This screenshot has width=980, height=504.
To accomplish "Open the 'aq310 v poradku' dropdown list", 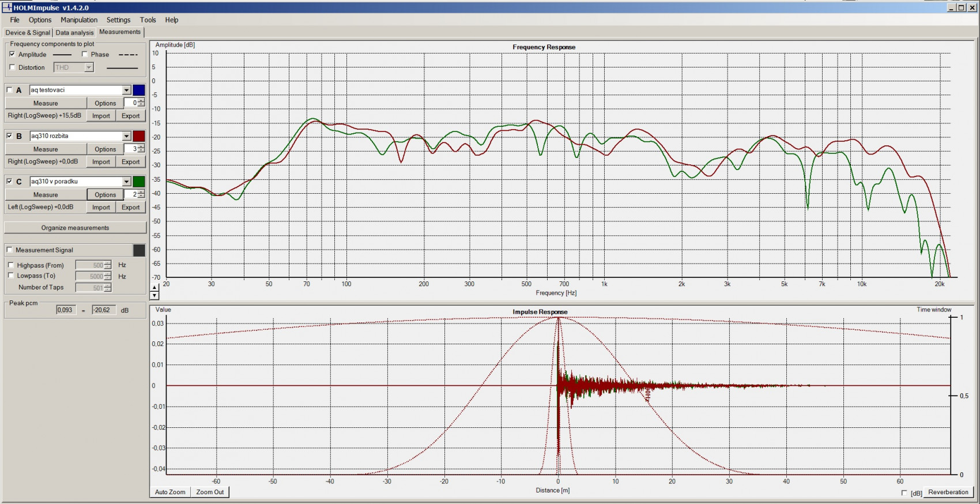I will pos(126,182).
